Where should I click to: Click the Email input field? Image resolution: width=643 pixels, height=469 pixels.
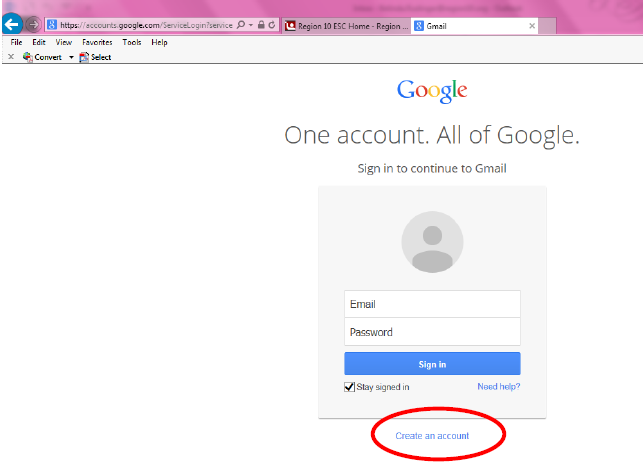coord(432,304)
